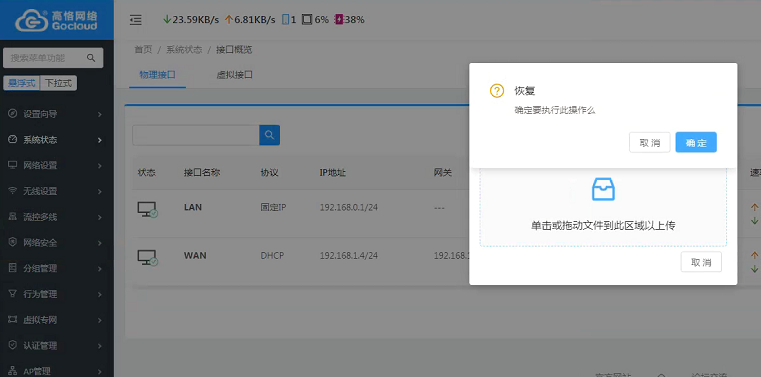Click the download speed arrow indicator
This screenshot has width=761, height=377.
click(x=167, y=19)
